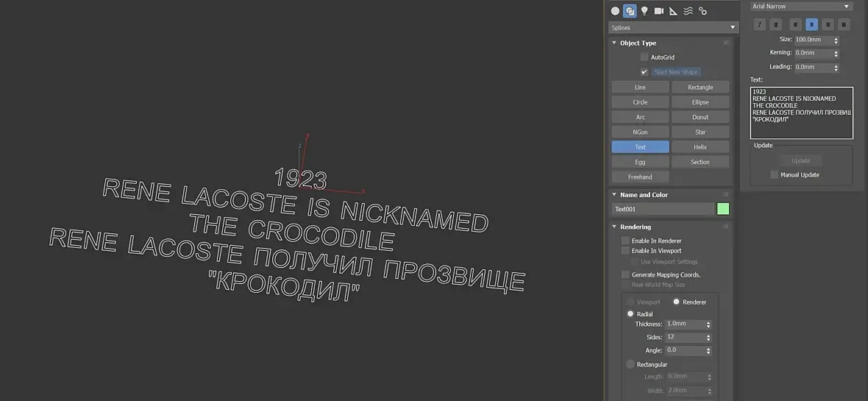This screenshot has height=401, width=868.
Task: Select the Shapes category icon
Action: click(x=630, y=11)
